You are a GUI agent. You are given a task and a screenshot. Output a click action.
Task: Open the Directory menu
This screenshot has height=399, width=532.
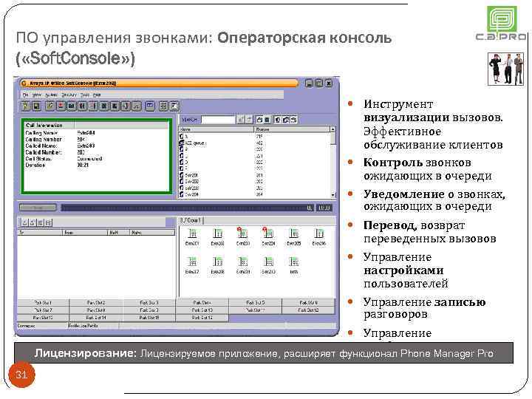pyautogui.click(x=69, y=95)
